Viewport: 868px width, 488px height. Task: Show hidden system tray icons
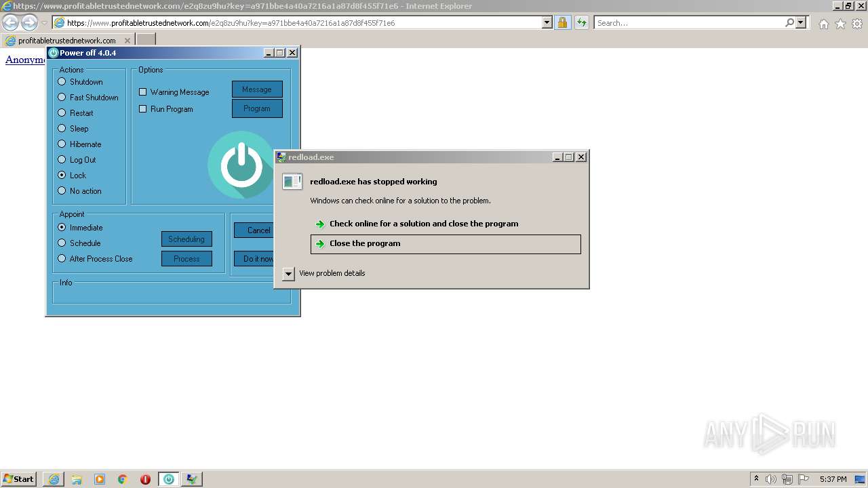pyautogui.click(x=756, y=479)
